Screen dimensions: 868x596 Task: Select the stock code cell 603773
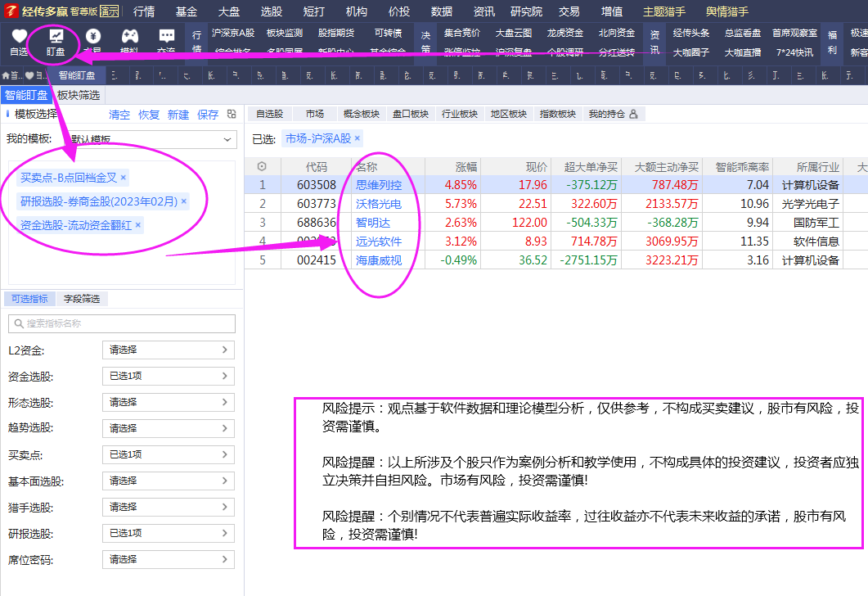point(316,204)
